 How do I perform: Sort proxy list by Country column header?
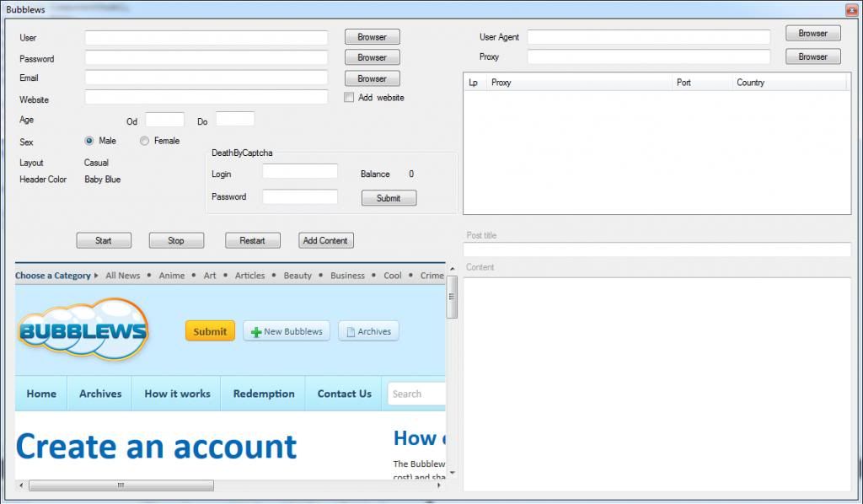coord(750,83)
